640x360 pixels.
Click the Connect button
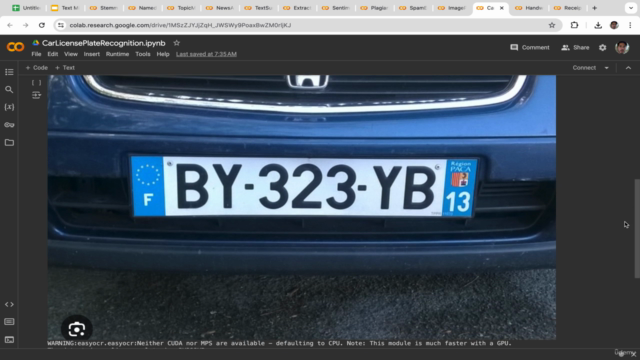coord(584,68)
